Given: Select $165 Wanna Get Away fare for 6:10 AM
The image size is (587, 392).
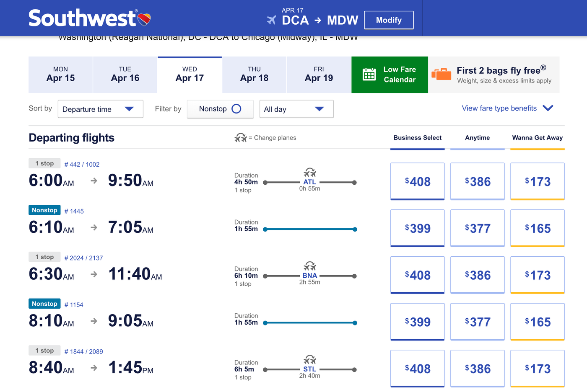Looking at the screenshot, I should [537, 228].
